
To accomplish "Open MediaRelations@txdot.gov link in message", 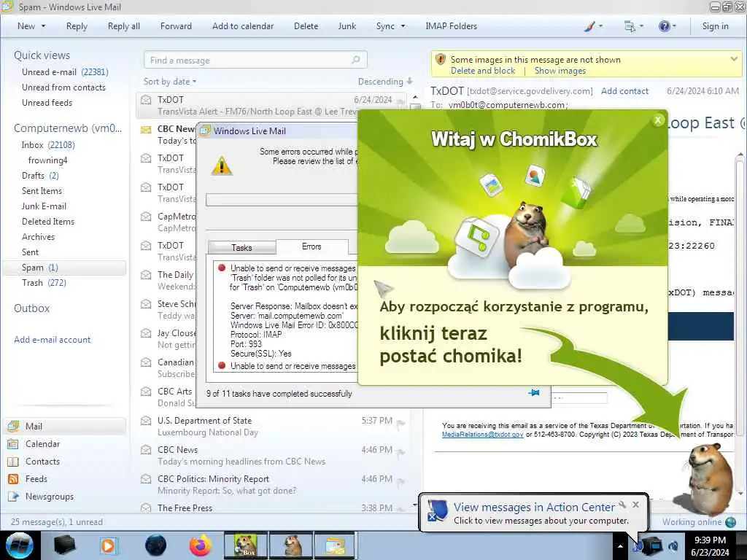I will (483, 435).
